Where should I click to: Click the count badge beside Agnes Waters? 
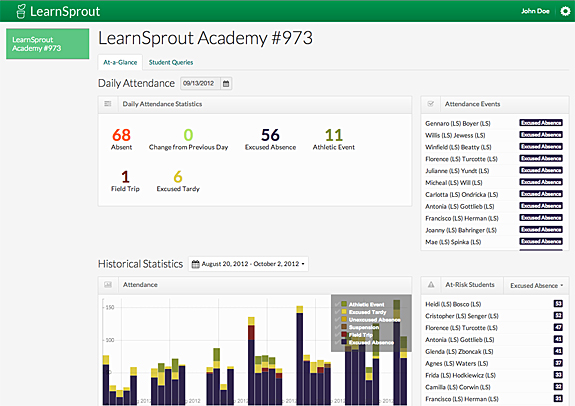click(558, 363)
